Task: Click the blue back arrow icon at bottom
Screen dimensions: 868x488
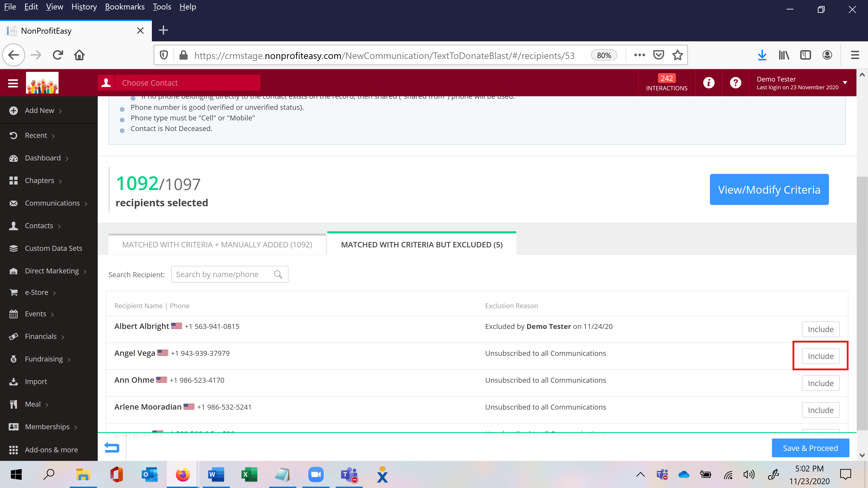Action: pos(111,448)
